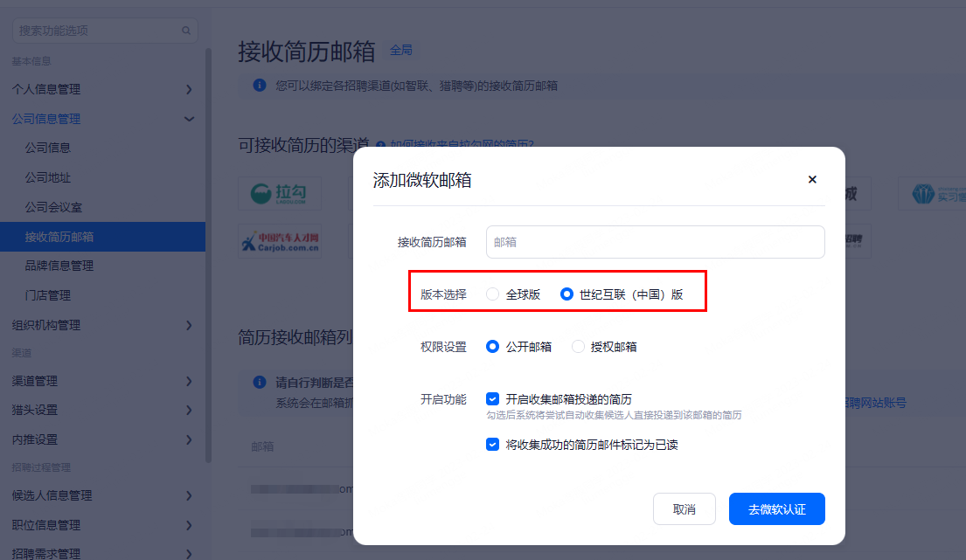Expand 组织机构管理 chevron
The height and width of the screenshot is (560, 966).
pos(189,325)
